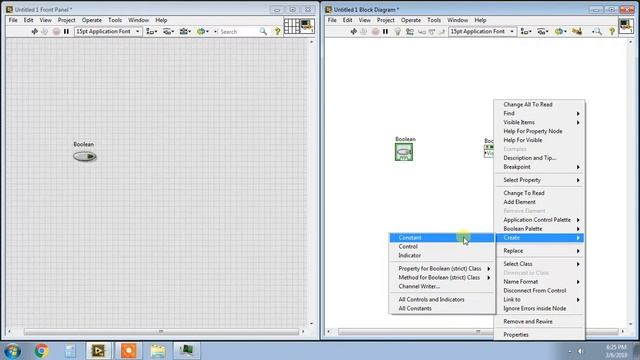Viewport: 640px width, 360px height.
Task: Expand Find submenu
Action: point(539,113)
